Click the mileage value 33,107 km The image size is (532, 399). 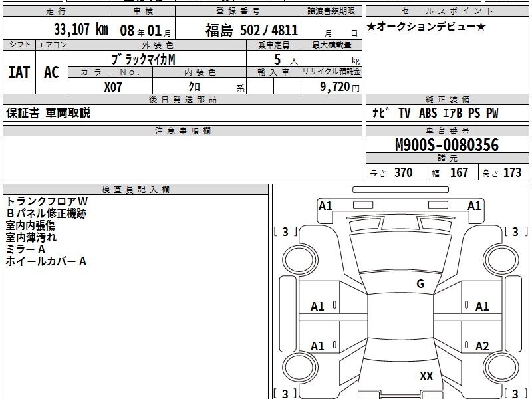(80, 29)
